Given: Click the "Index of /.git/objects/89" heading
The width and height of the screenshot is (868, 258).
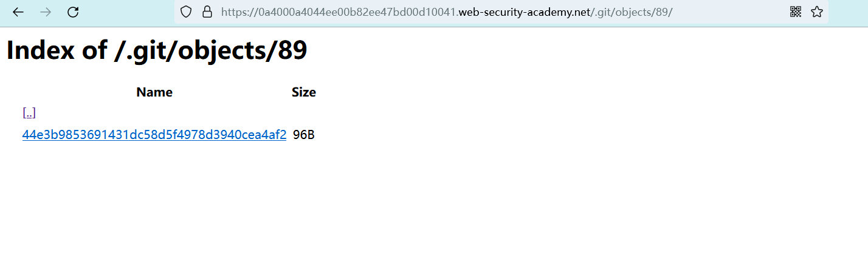Looking at the screenshot, I should 157,50.
